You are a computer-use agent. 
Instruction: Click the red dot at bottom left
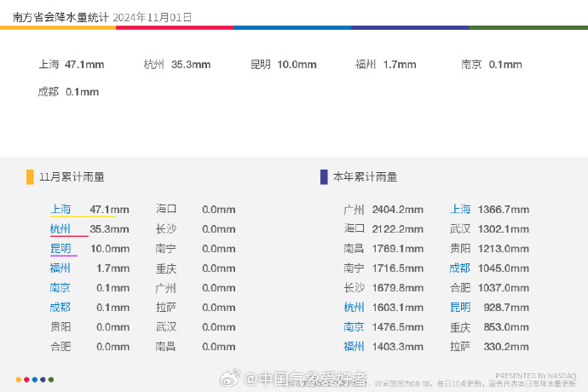(26, 379)
